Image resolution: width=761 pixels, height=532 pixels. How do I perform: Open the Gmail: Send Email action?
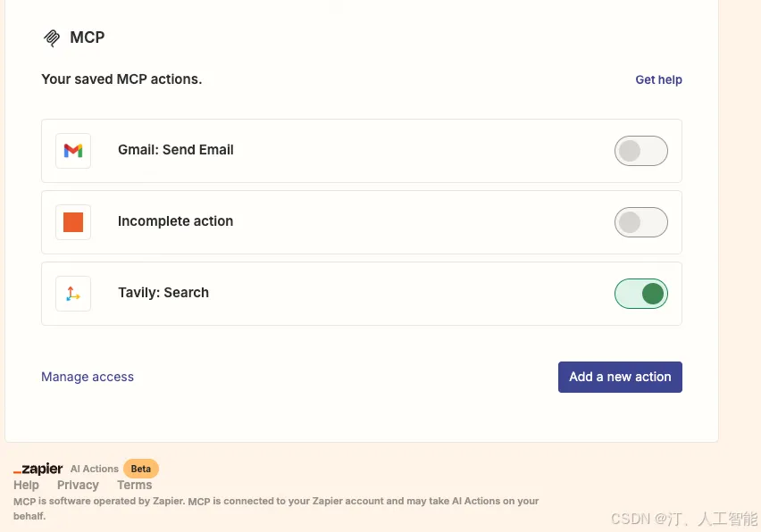[x=176, y=150]
